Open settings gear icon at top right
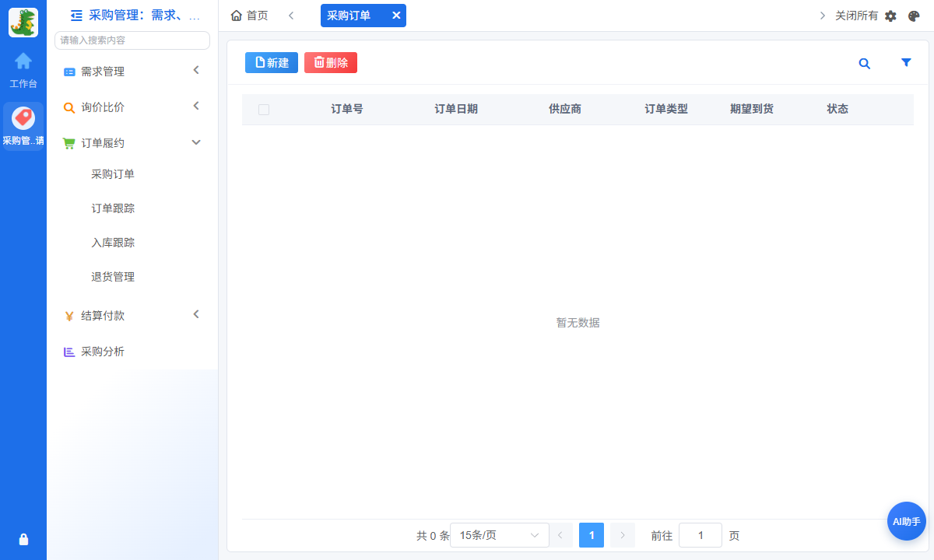This screenshot has height=560, width=934. pyautogui.click(x=890, y=16)
